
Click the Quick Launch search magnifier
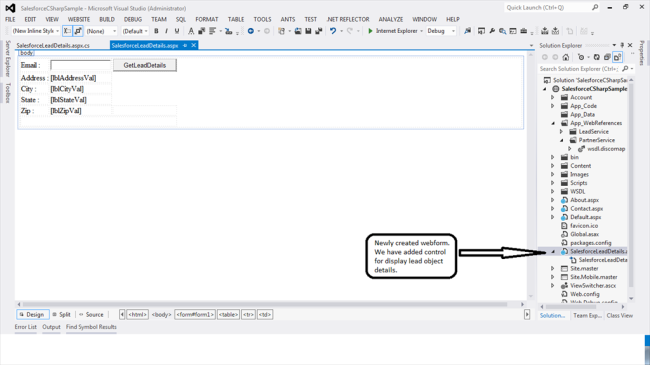click(595, 7)
